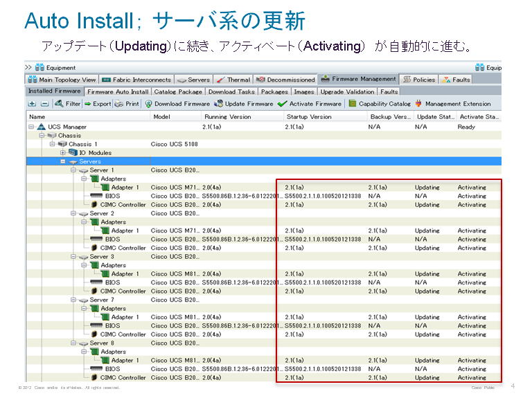
Task: Open the Filter tool
Action: (68, 104)
